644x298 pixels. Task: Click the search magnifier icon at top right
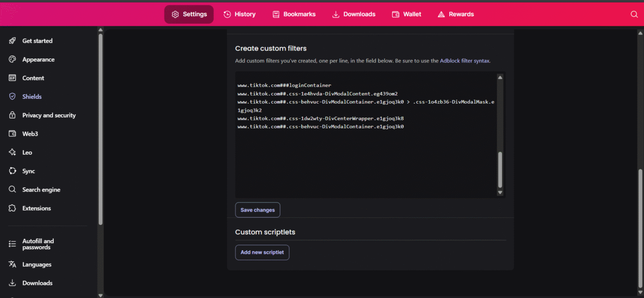click(x=634, y=14)
